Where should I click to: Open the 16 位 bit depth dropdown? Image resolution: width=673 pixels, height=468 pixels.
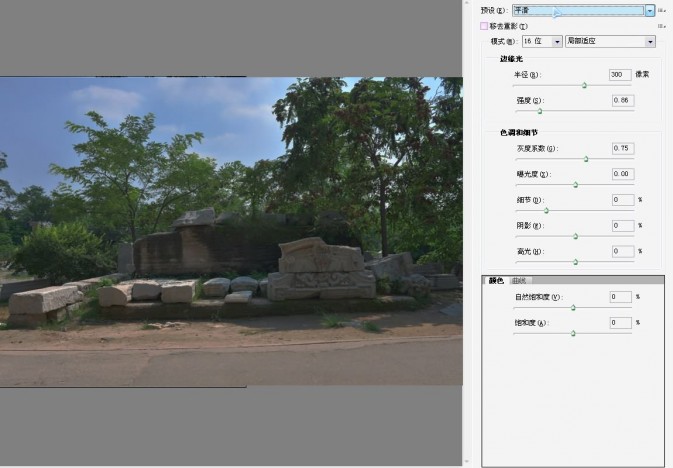tap(542, 41)
